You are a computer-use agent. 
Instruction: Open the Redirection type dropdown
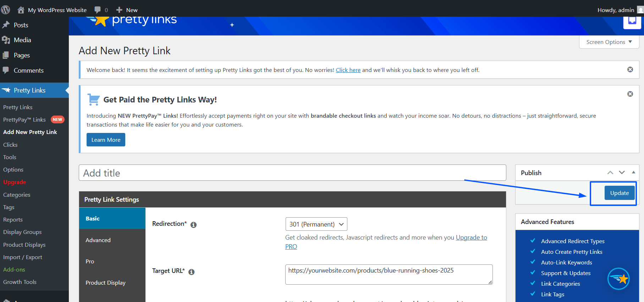317,224
